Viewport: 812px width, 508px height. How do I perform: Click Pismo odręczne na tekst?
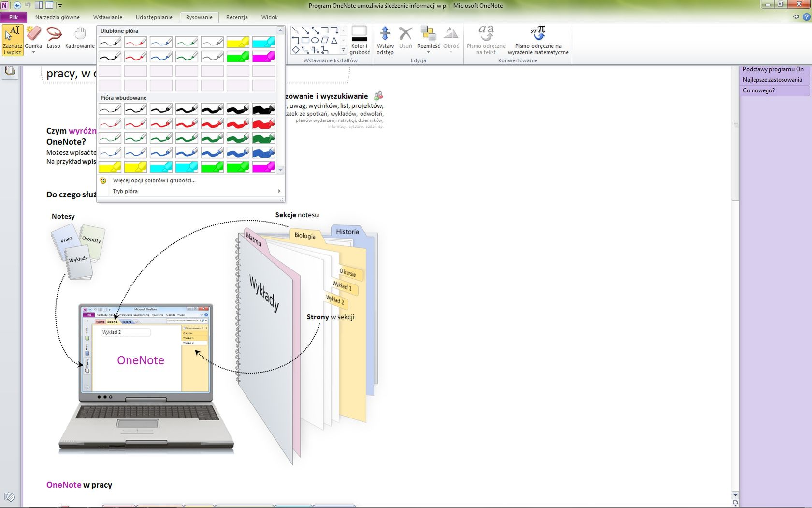486,41
